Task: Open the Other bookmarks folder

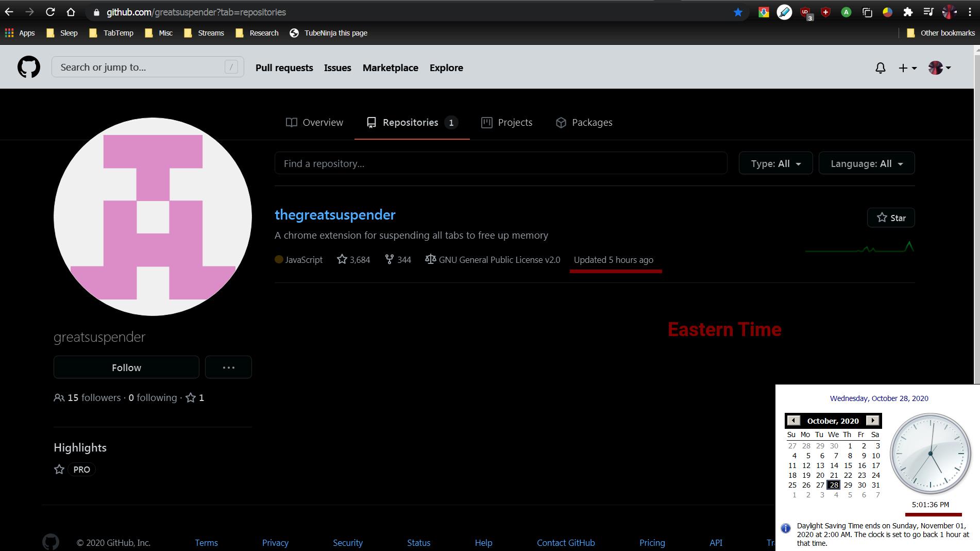Action: [941, 33]
